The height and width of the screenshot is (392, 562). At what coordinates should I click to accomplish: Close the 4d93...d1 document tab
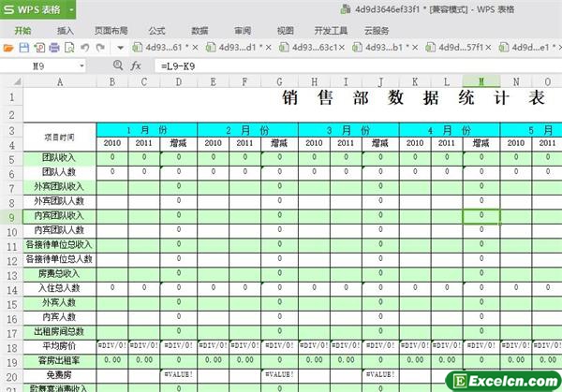(x=268, y=48)
